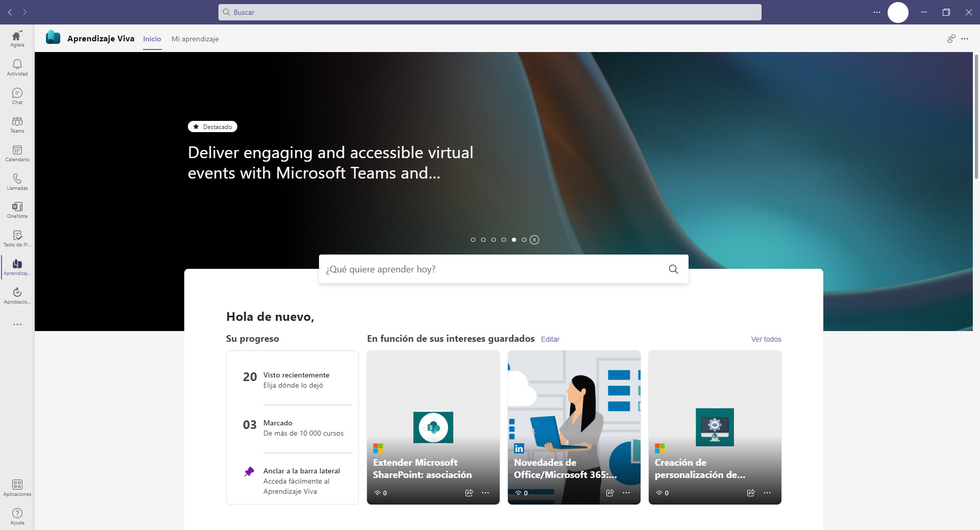Open Teams in the sidebar
Viewport: 980px width, 530px height.
pos(17,124)
